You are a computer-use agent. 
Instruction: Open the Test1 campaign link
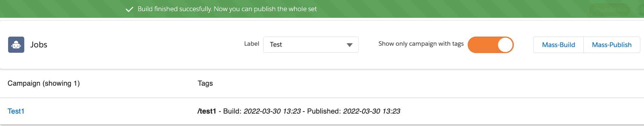16,111
